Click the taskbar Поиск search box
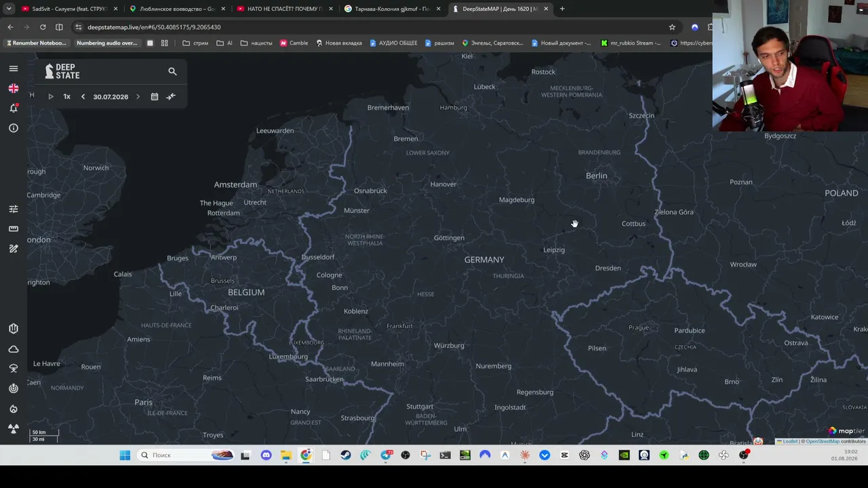 185,455
